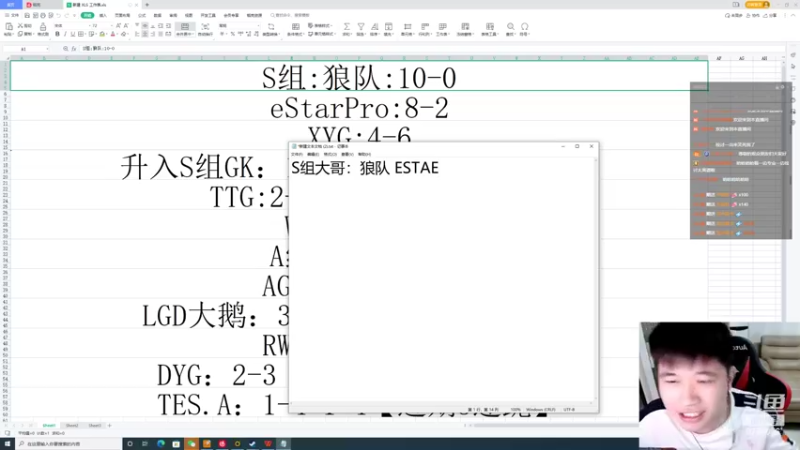
Task: Open the File menu
Action: (x=12, y=15)
